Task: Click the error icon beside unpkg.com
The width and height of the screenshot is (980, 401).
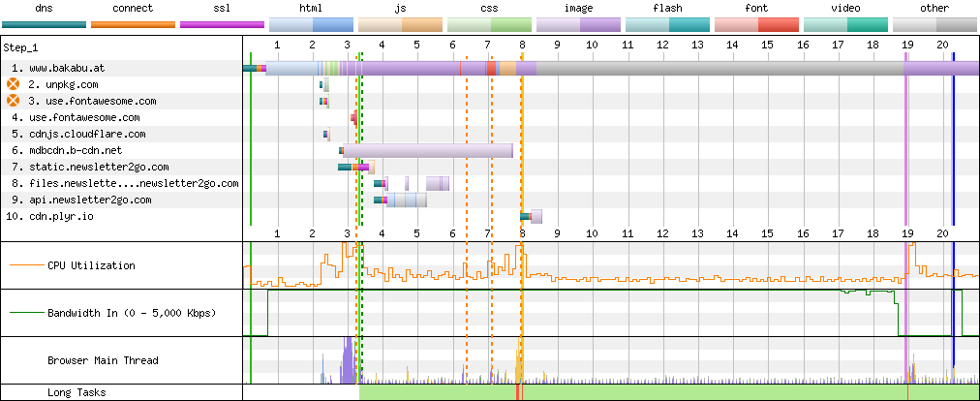Action: click(14, 84)
